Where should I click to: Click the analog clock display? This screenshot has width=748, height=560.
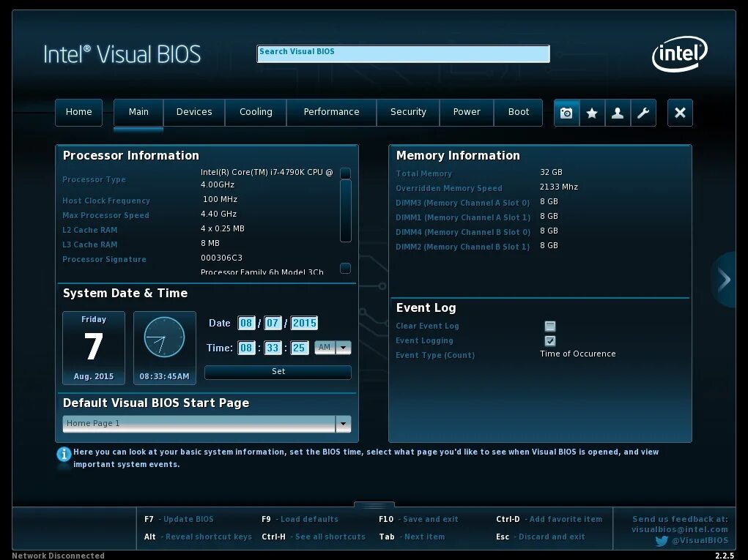[165, 337]
